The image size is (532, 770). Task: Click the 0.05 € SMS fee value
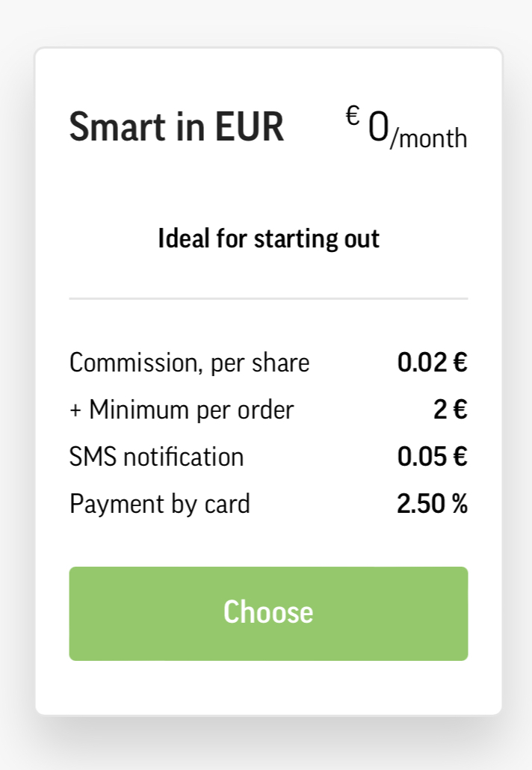tap(433, 457)
